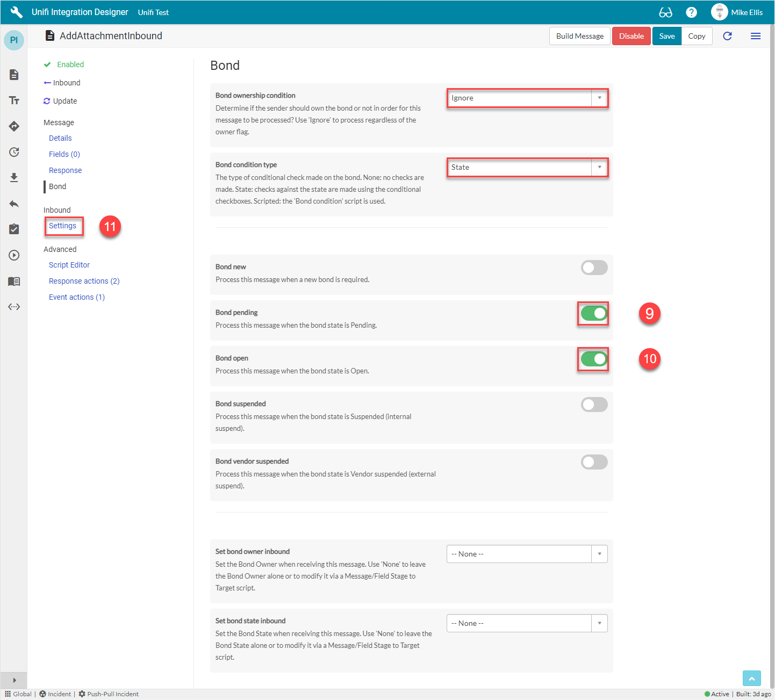Viewport: 775px width, 700px height.
Task: Enable the Bond vendor suspended toggle
Action: (594, 462)
